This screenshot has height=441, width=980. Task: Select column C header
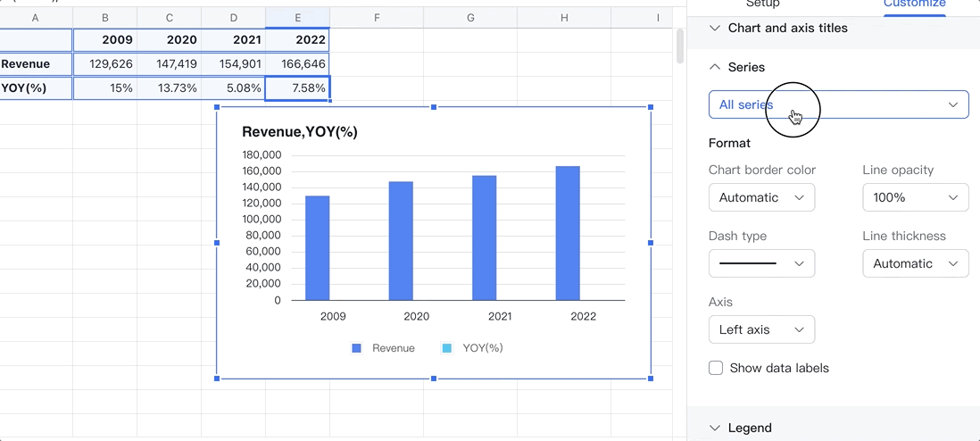click(170, 18)
